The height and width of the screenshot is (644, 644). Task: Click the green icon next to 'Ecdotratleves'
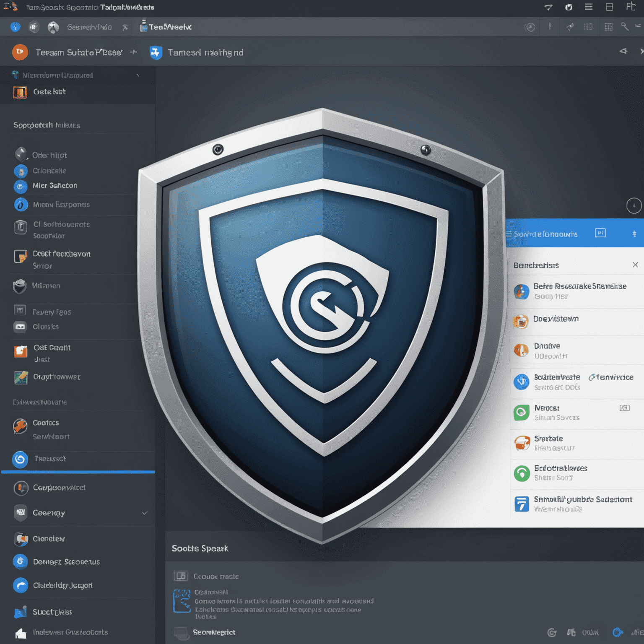click(522, 474)
